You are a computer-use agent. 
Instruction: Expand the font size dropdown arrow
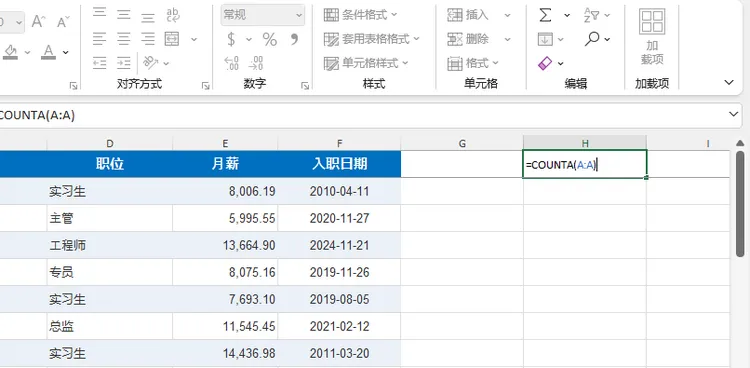[x=19, y=22]
